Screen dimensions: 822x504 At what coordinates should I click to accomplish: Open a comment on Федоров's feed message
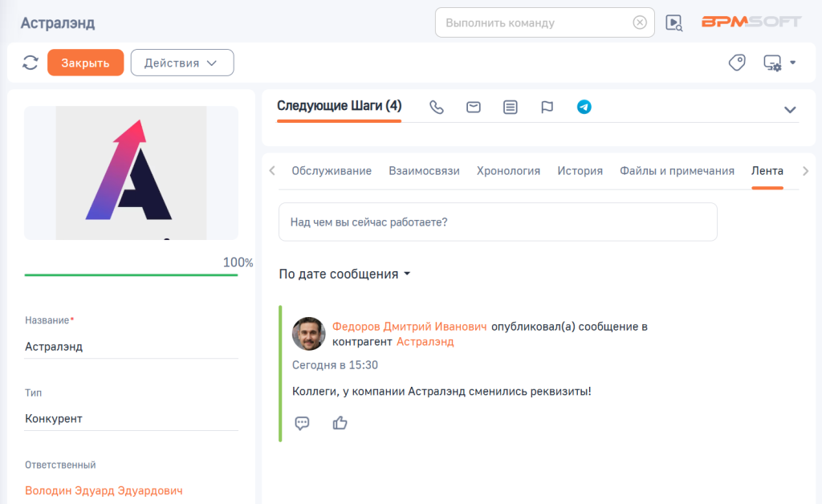tap(302, 423)
